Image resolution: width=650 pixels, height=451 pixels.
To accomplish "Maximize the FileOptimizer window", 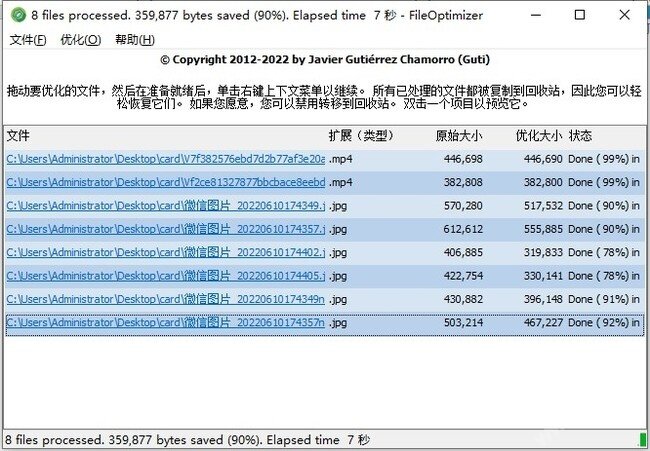I will (x=580, y=15).
